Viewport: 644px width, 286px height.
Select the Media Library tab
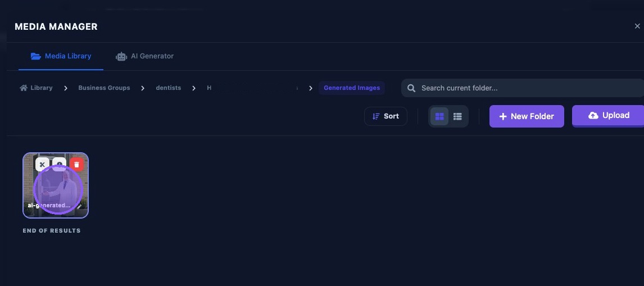coord(61,56)
